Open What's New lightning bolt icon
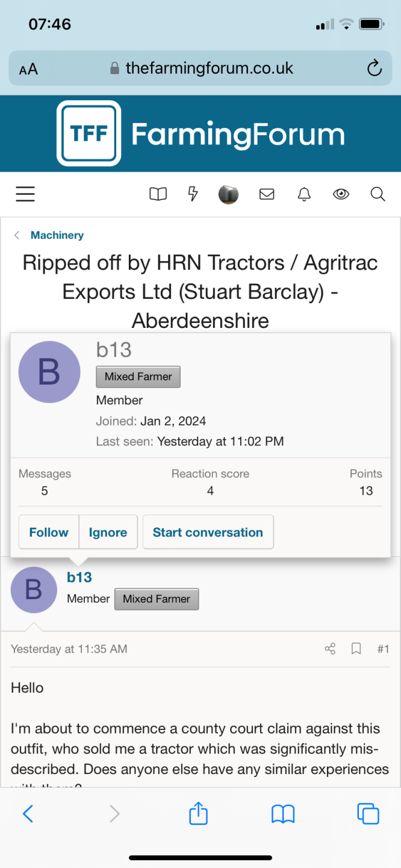 193,194
